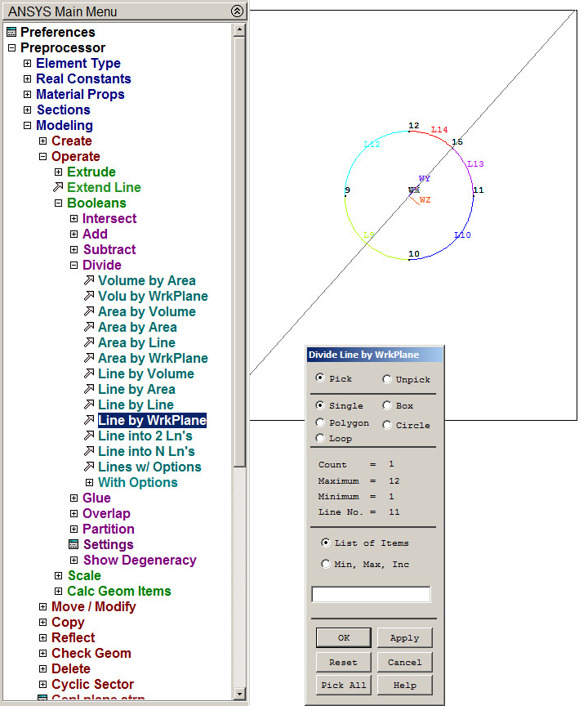Screen dimensions: 588x706
Task: Select the Unpick radio button
Action: 387,379
